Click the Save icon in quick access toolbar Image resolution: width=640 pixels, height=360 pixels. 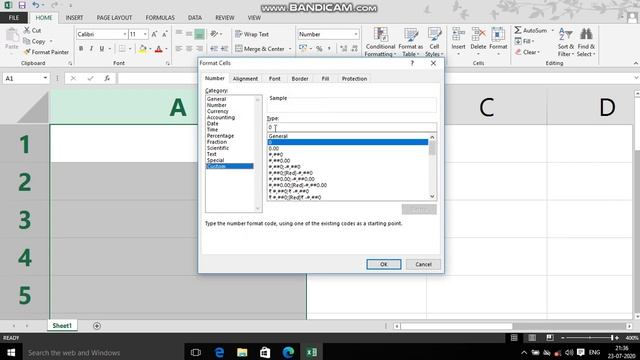pyautogui.click(x=22, y=5)
